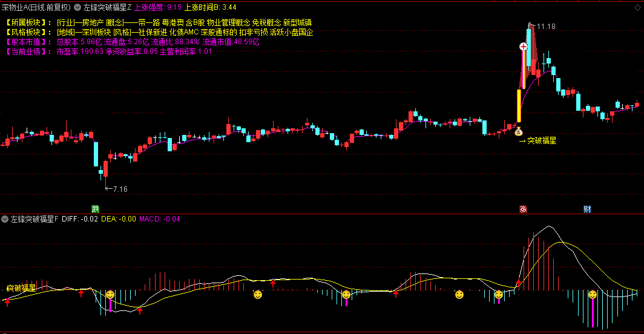Click the 市盈率:190.63 value

(x=80, y=51)
